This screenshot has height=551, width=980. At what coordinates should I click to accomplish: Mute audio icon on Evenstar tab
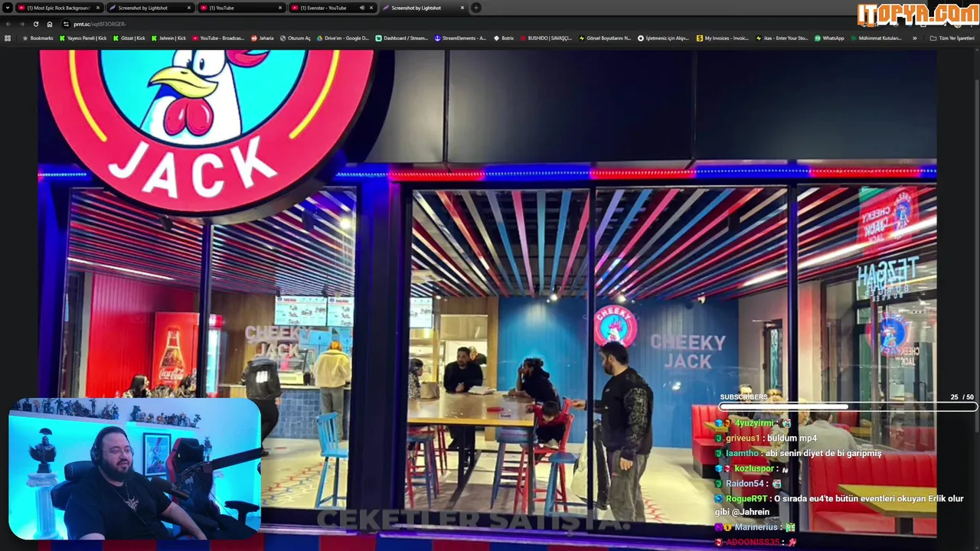(x=361, y=8)
